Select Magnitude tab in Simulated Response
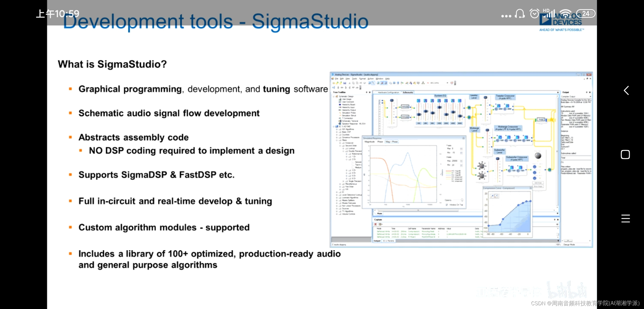 point(370,142)
